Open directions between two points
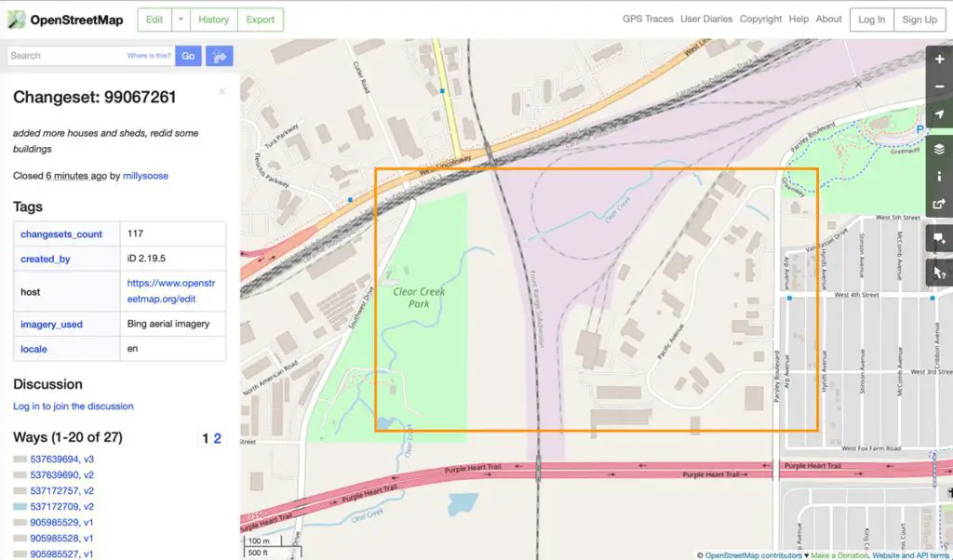 tap(220, 56)
